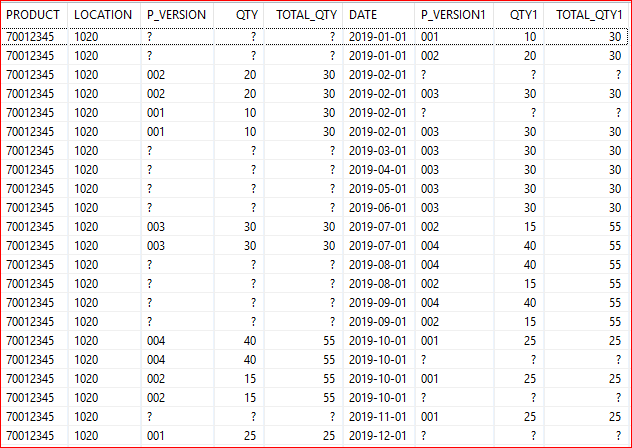Select the date cell 2019-03-01
The width and height of the screenshot is (632, 448).
click(x=378, y=150)
